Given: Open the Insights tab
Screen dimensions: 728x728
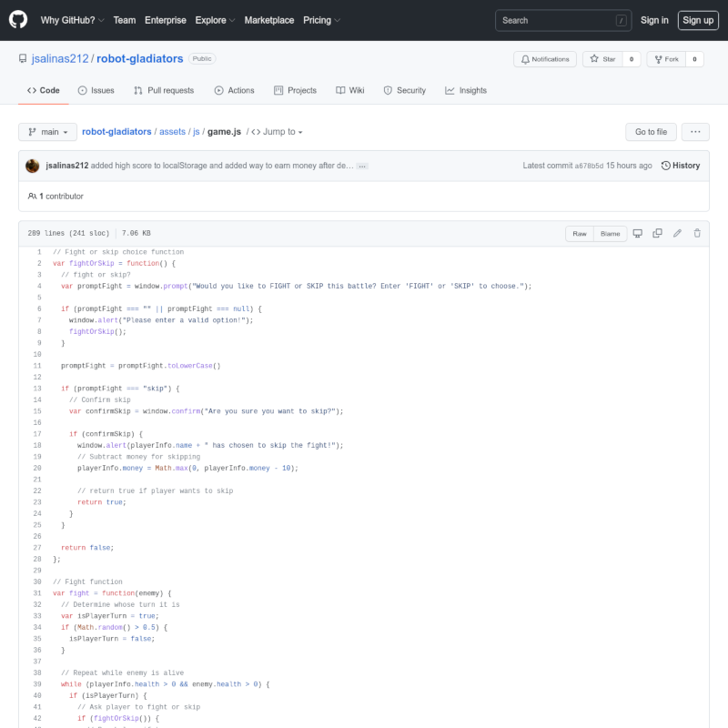Looking at the screenshot, I should coord(466,91).
